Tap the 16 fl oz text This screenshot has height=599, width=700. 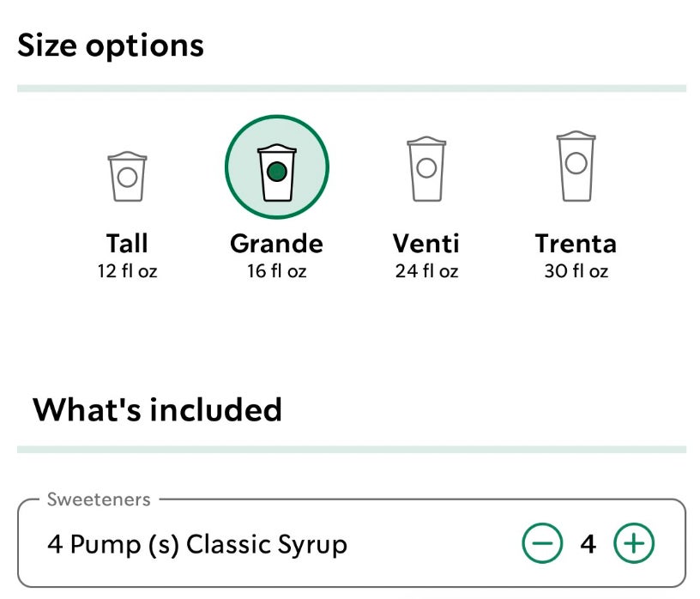[276, 272]
